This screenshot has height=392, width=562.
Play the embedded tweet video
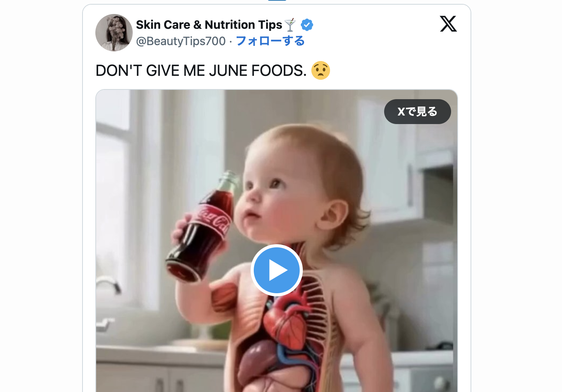277,270
